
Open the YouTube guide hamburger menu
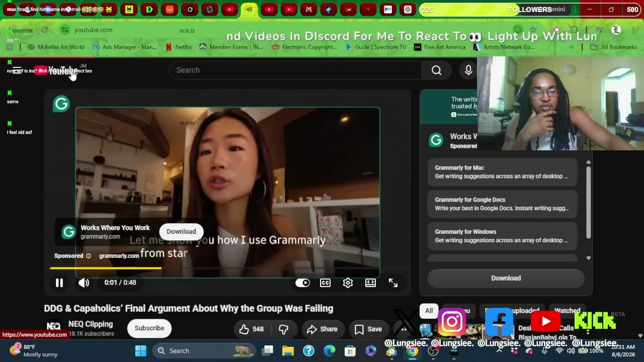click(x=17, y=70)
